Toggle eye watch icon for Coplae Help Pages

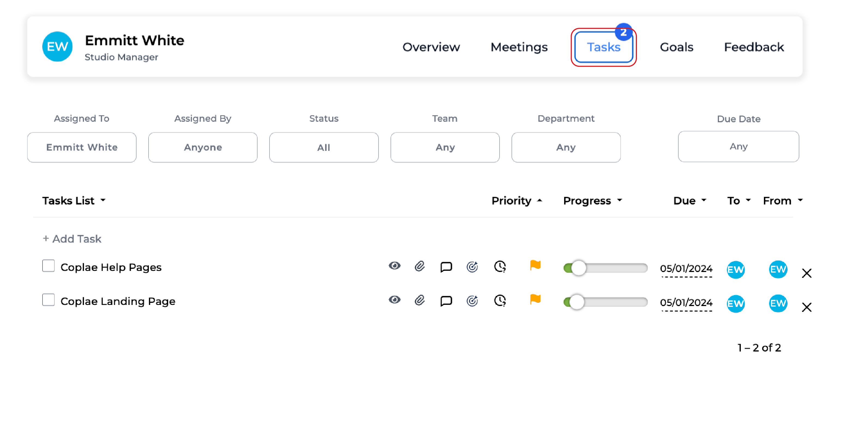click(x=394, y=266)
